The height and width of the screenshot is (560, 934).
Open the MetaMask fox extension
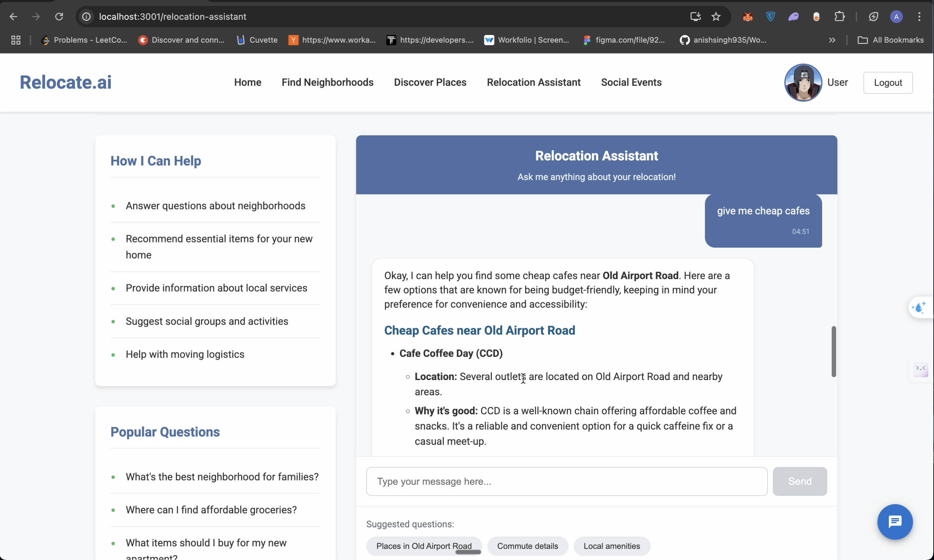pyautogui.click(x=748, y=17)
